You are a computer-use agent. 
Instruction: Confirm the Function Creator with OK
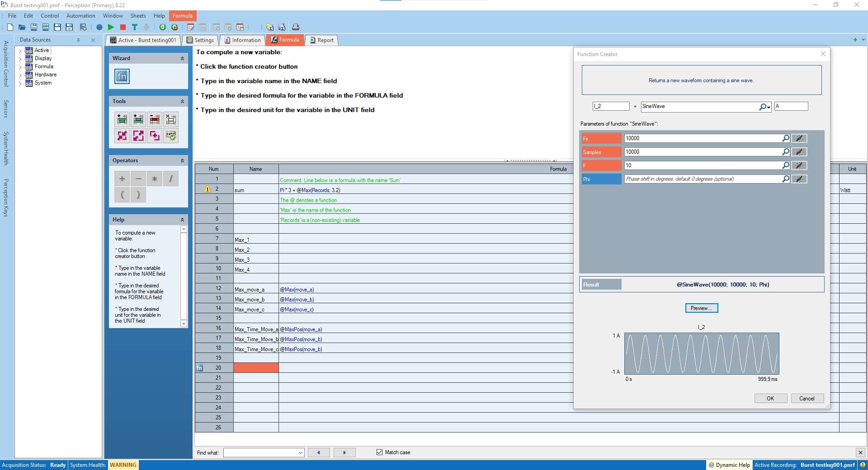(x=770, y=399)
